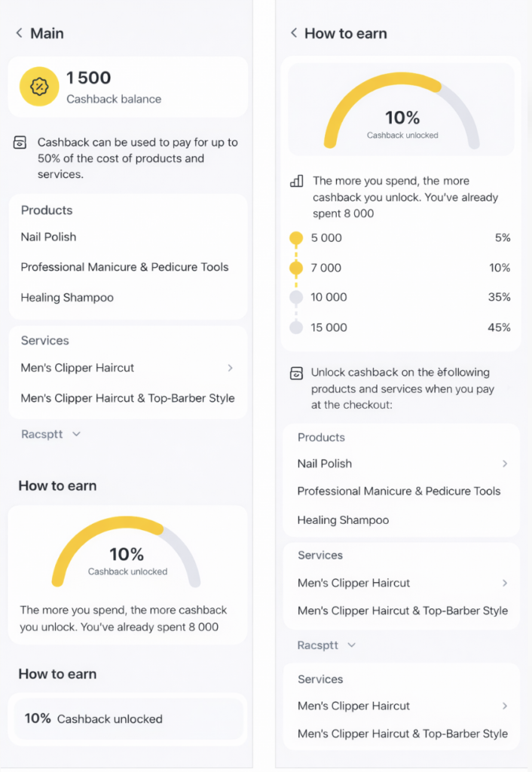Click wallet icon beside the 50% cashback note
This screenshot has width=532, height=772.
[20, 142]
